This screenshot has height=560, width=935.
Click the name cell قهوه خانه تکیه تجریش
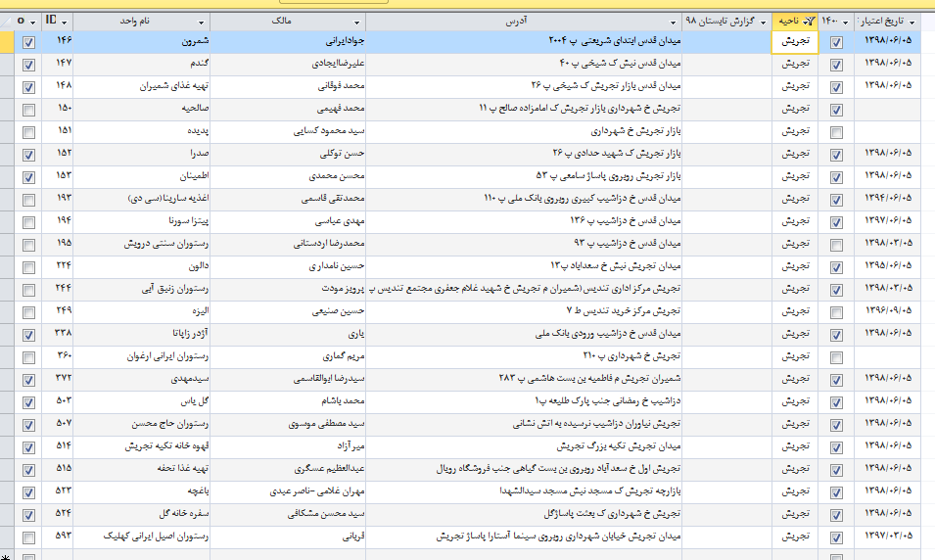[x=141, y=447]
